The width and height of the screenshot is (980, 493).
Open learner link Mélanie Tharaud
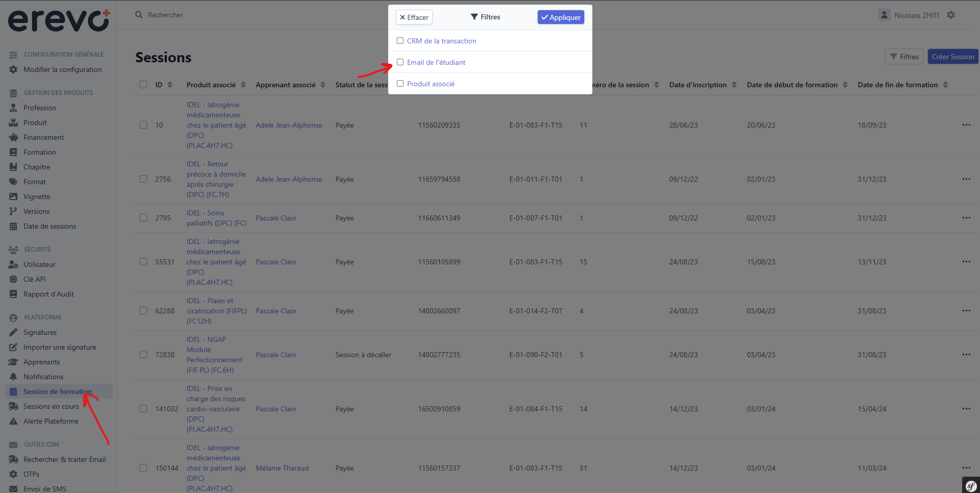[282, 468]
